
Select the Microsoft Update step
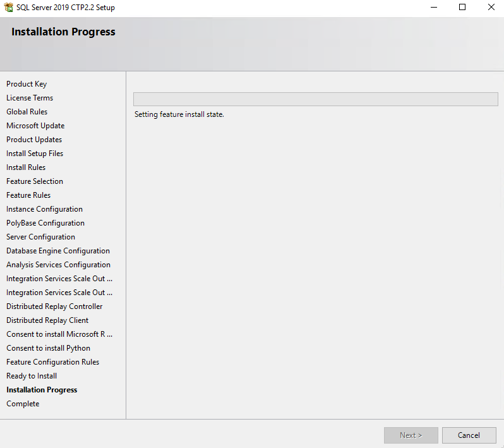35,126
